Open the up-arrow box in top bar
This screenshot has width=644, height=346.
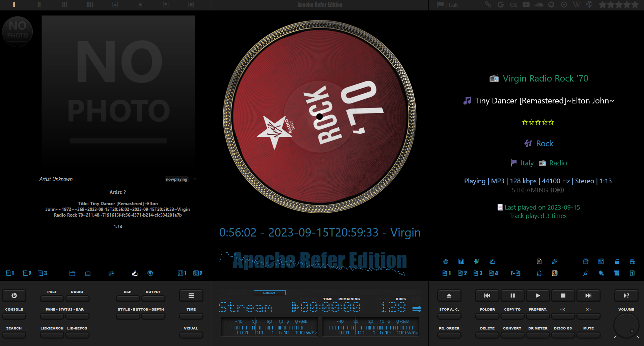[x=115, y=5]
